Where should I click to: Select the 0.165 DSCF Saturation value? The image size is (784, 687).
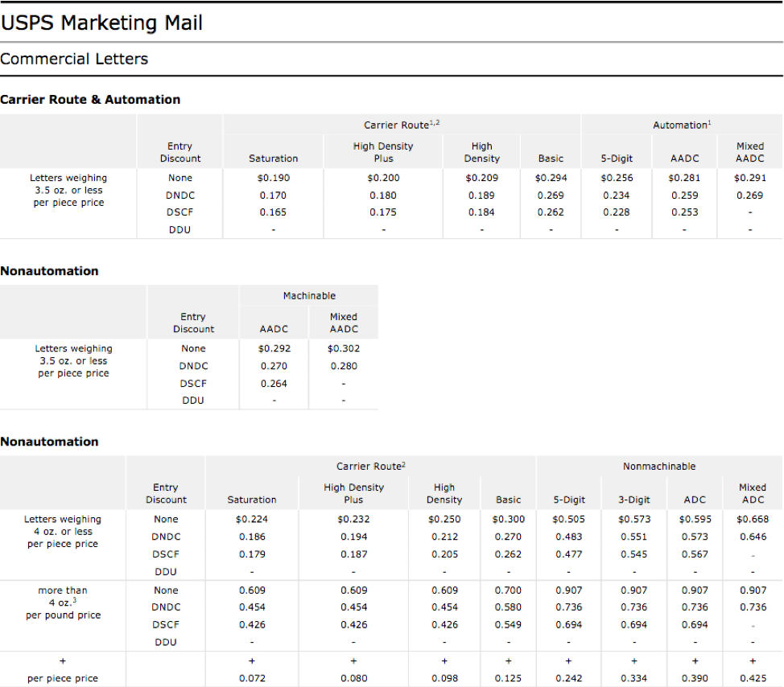273,212
